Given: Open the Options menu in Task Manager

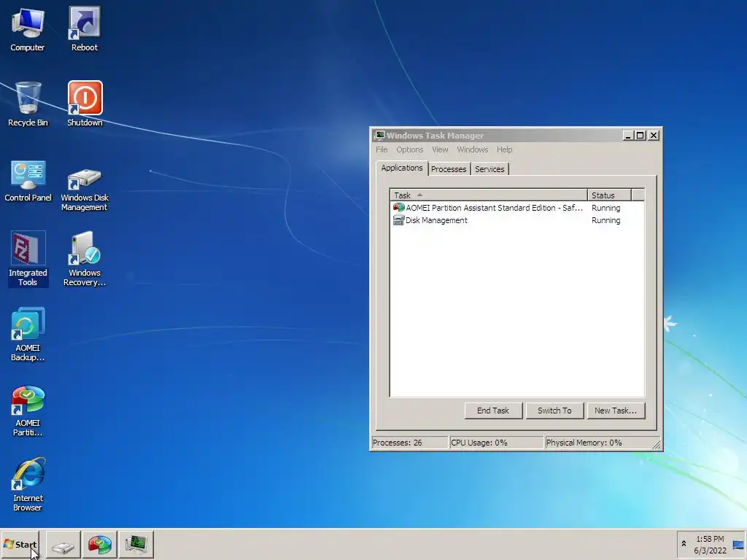Looking at the screenshot, I should [x=410, y=149].
